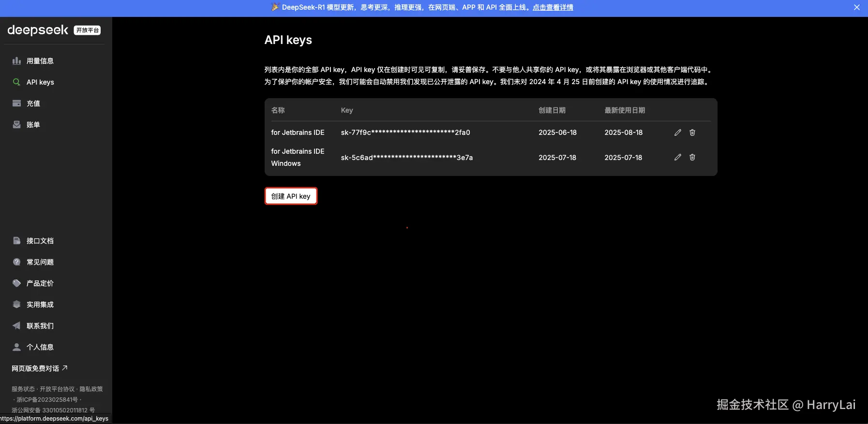Click the 2025-06-18 creation date
The height and width of the screenshot is (424, 868).
tap(557, 132)
